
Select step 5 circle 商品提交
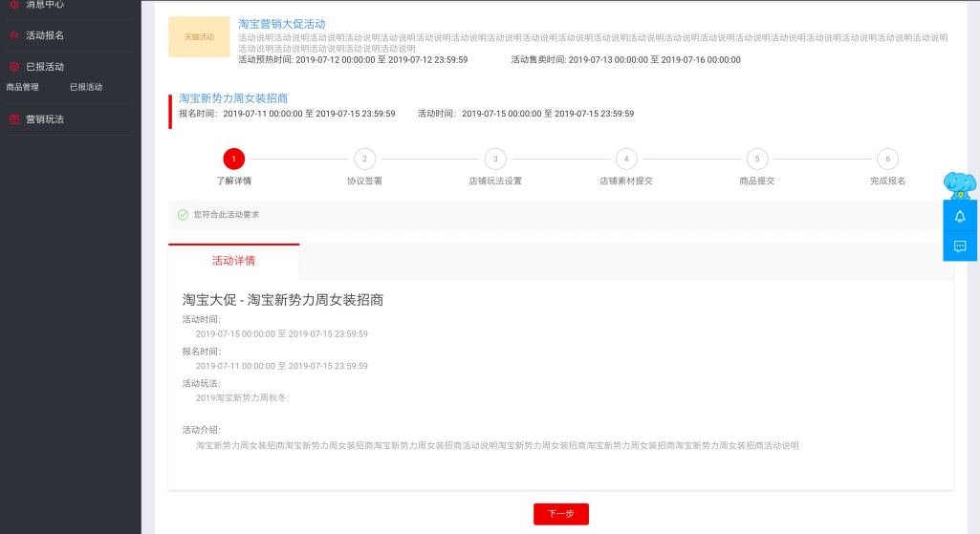tap(757, 159)
